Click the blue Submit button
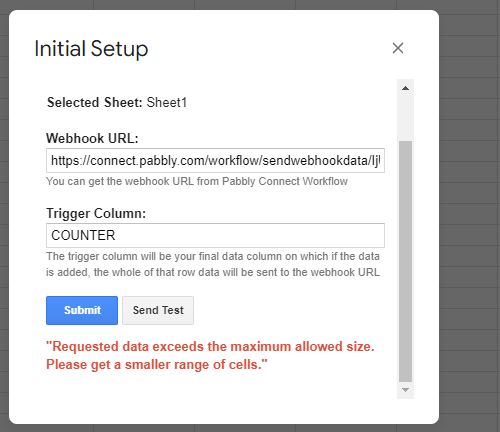Image resolution: width=500 pixels, height=432 pixels. tap(82, 310)
